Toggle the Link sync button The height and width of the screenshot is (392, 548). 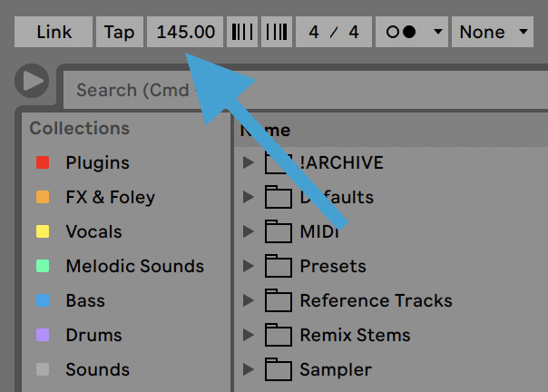(x=54, y=32)
